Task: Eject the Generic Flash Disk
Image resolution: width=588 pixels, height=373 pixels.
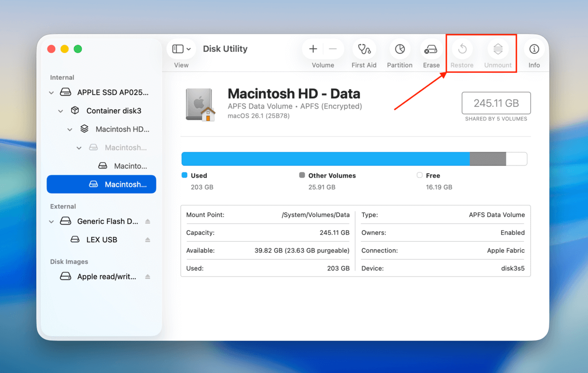Action: pos(148,221)
